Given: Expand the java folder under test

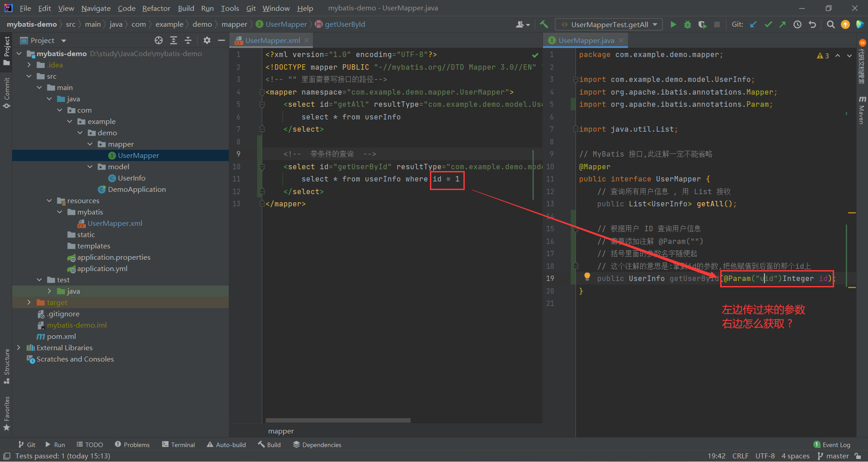Looking at the screenshot, I should pos(49,291).
